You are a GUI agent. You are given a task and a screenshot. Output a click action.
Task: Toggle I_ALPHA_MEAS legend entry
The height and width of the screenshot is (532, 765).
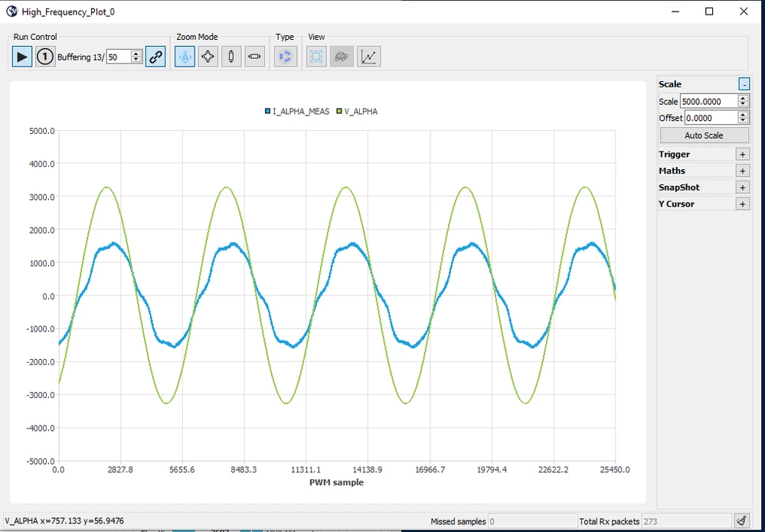297,112
